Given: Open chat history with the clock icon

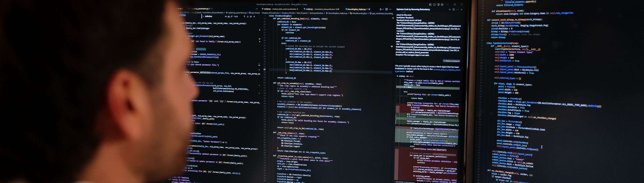Looking at the screenshot, I should (454, 10).
